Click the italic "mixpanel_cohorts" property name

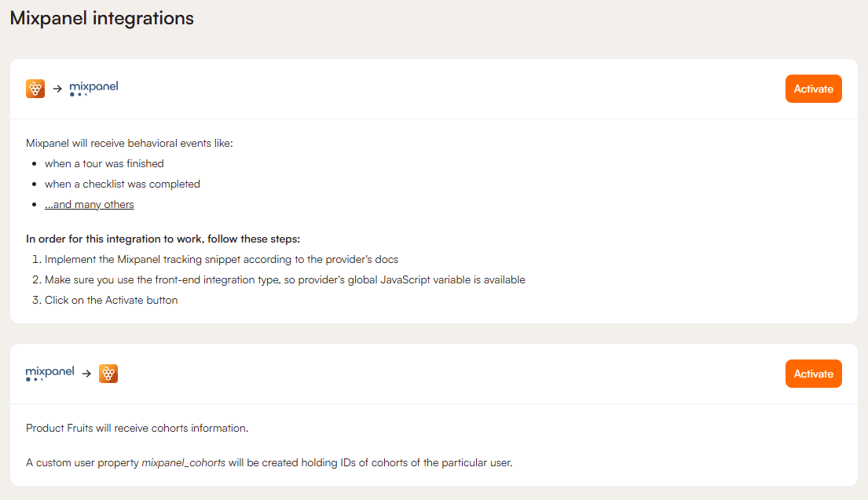(x=183, y=463)
